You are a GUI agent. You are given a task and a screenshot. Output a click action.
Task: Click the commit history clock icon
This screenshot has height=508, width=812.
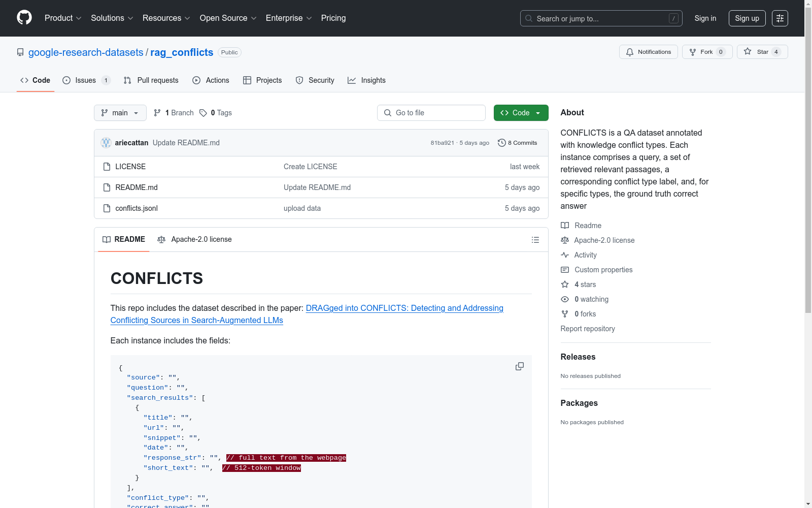tap(502, 143)
